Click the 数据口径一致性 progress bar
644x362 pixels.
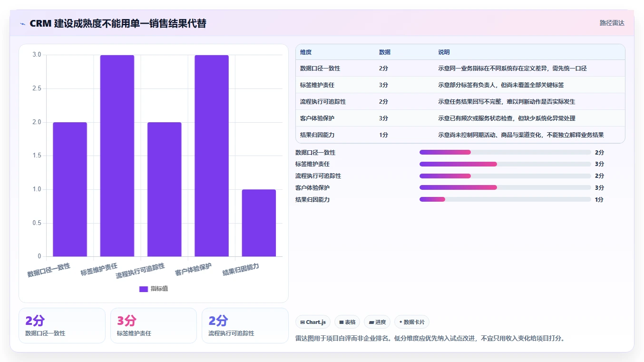505,152
